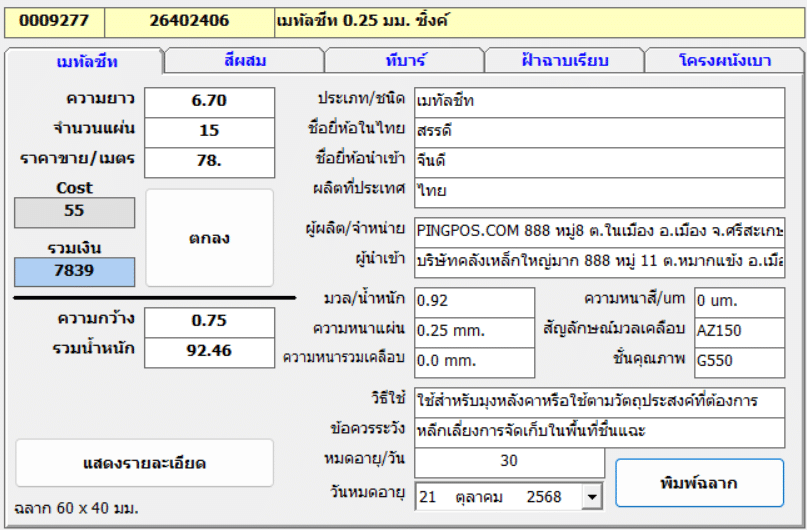Open the สีผสม tab
Screen dimensions: 807x530
click(x=244, y=60)
